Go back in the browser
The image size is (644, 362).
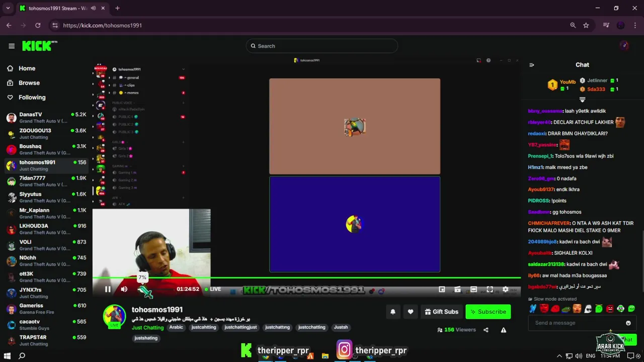pos(9,25)
